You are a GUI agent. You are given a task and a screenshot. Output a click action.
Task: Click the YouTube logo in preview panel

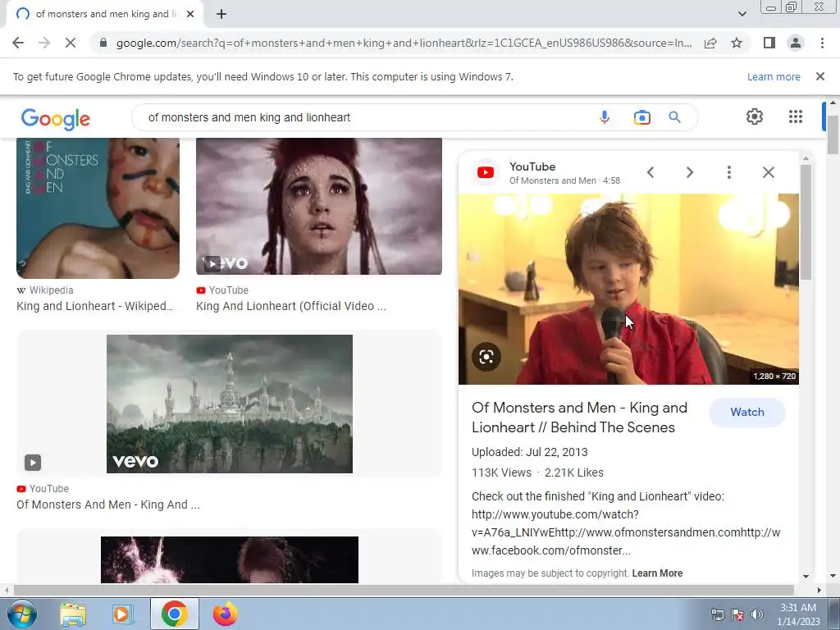pos(486,172)
